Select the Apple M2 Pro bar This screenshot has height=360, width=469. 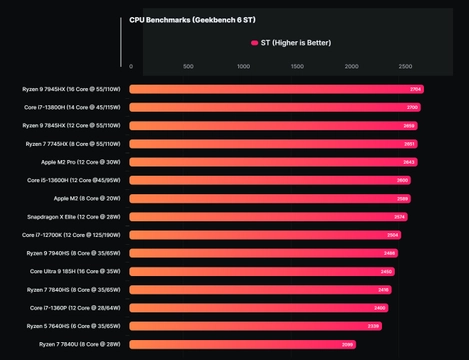[273, 162]
